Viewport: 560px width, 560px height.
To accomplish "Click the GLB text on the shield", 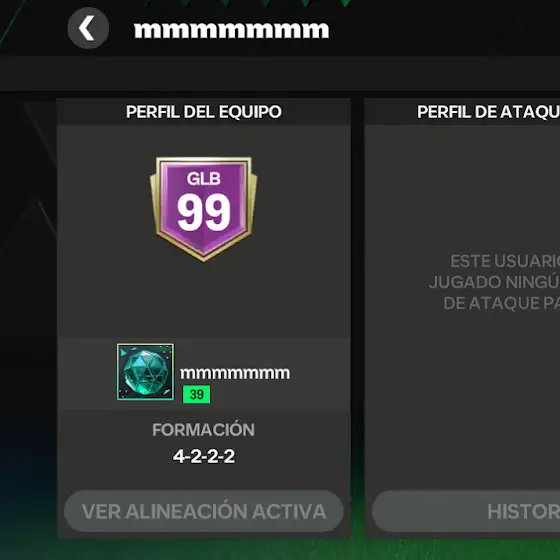I will (x=204, y=178).
